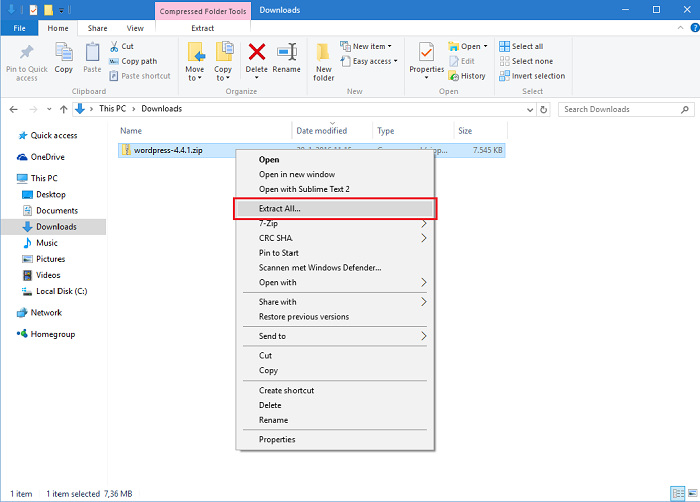Refresh the Downloads folder view
The width and height of the screenshot is (700, 502).
[x=543, y=109]
